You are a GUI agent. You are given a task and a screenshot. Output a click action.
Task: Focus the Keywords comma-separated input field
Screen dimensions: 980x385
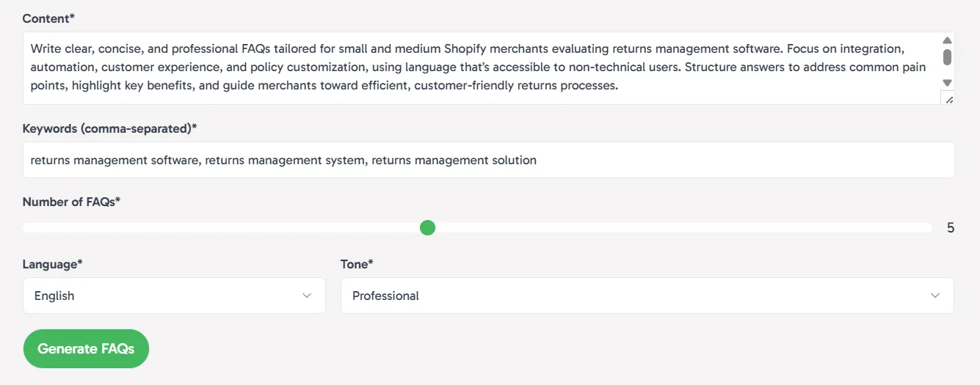tap(488, 160)
